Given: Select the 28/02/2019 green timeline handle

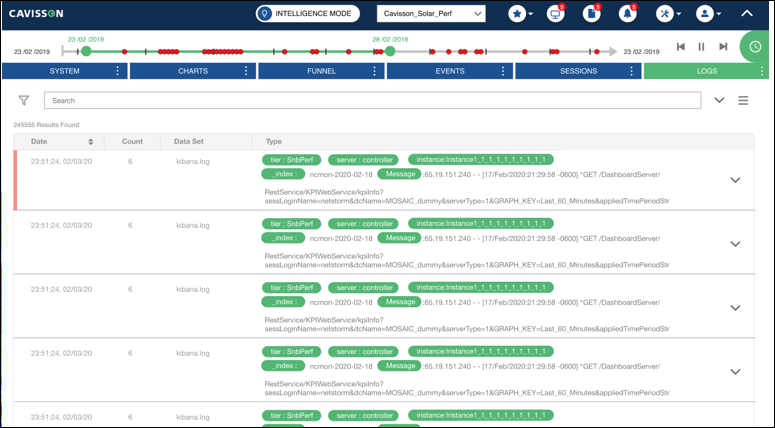Looking at the screenshot, I should 390,51.
